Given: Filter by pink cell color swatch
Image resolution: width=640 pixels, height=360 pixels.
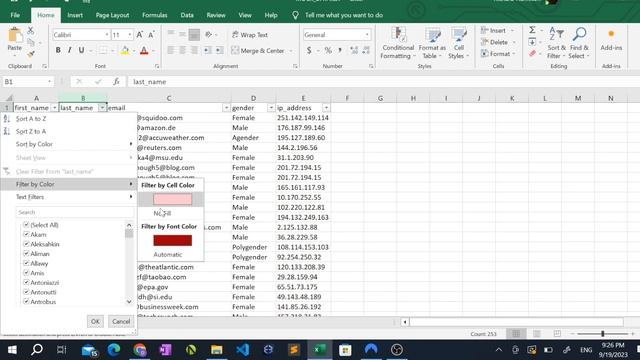Looking at the screenshot, I should tap(172, 199).
